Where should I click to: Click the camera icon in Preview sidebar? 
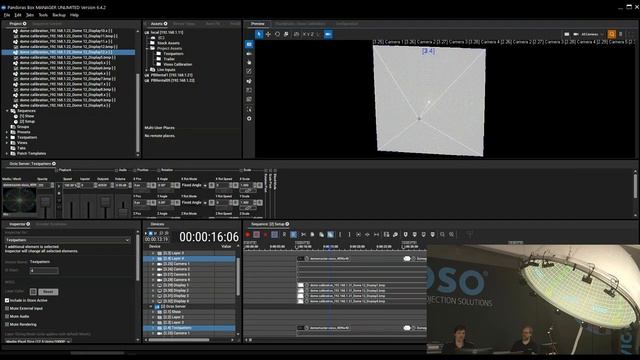pos(249,53)
